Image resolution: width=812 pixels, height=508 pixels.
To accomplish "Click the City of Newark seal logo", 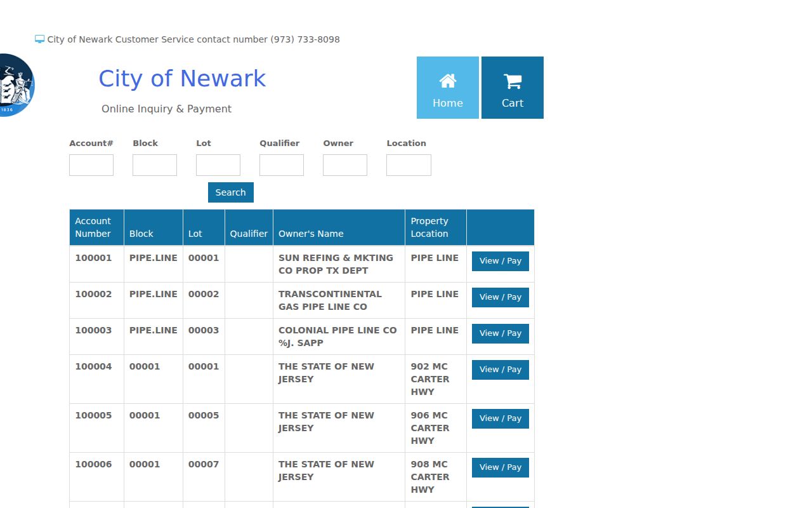I will [x=16, y=85].
